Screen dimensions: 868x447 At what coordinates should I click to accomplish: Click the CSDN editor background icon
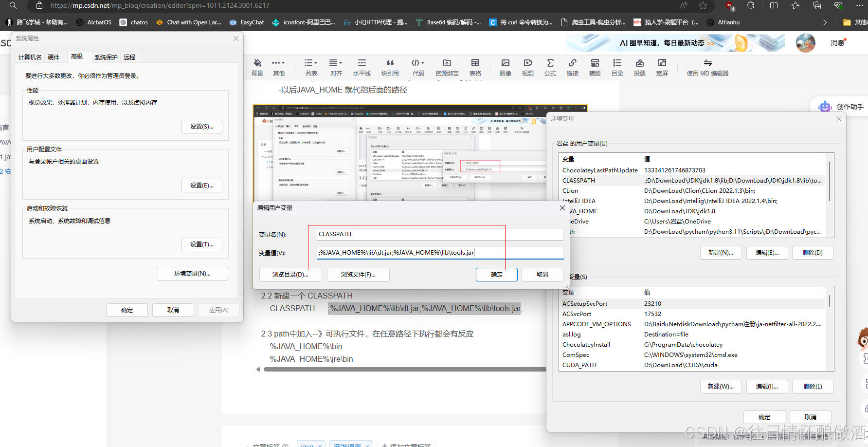[x=257, y=63]
